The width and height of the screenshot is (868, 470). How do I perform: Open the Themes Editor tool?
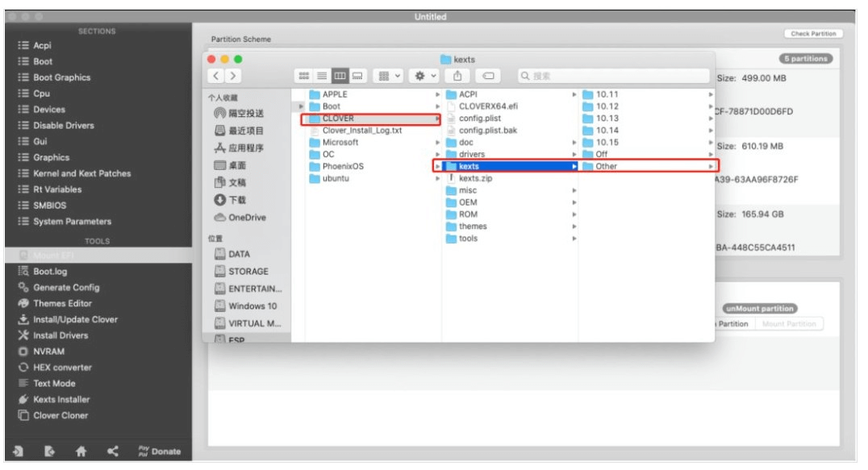point(62,303)
